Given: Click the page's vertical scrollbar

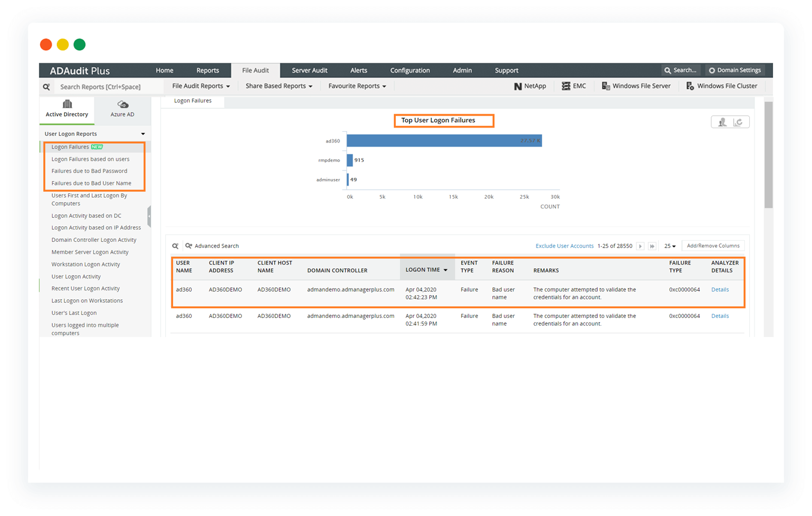Looking at the screenshot, I should (768, 155).
